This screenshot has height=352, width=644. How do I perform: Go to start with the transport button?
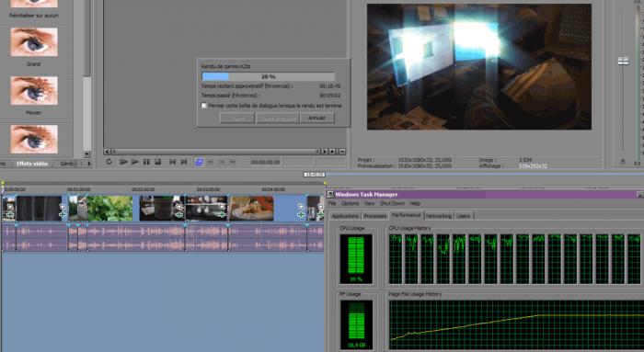tap(173, 162)
